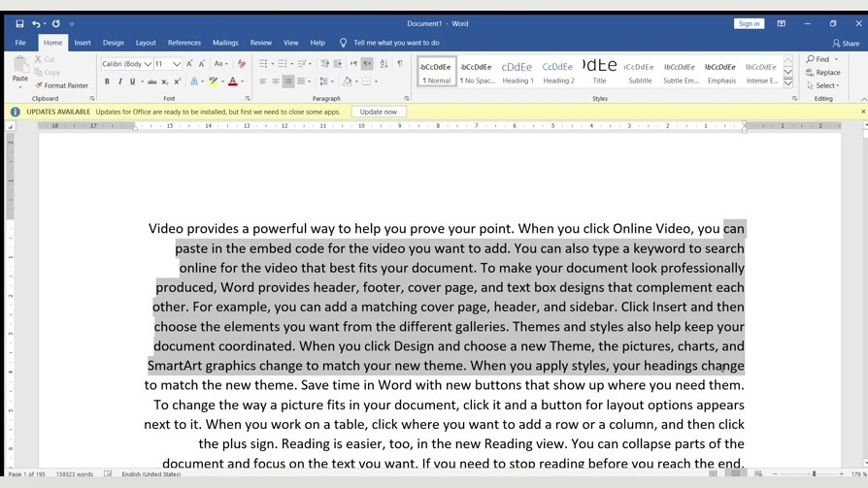Click the Increase Indent icon

tap(338, 64)
